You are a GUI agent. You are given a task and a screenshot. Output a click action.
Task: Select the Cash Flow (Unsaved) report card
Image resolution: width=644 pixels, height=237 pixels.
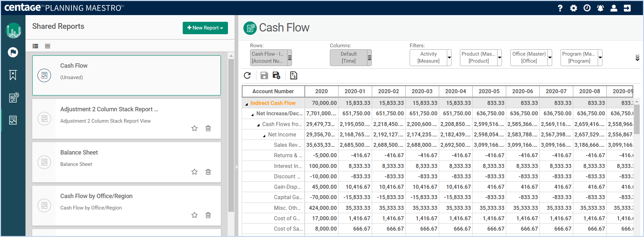click(x=126, y=75)
